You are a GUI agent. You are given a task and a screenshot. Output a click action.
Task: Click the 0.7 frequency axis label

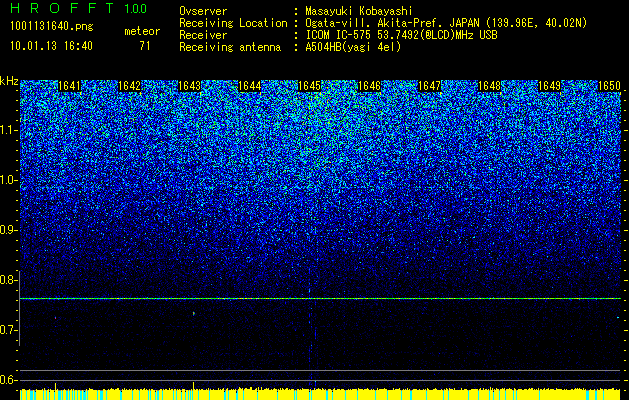8,330
